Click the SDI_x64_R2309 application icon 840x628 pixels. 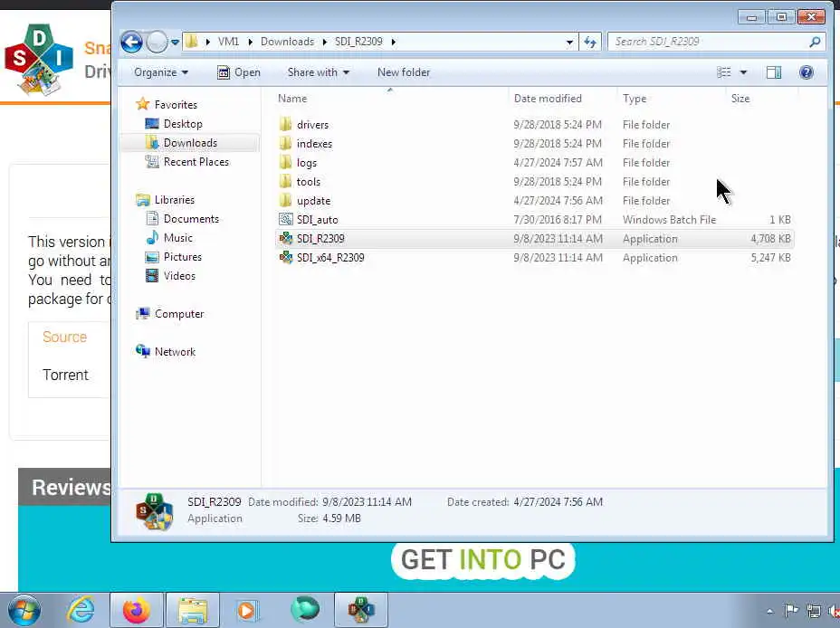[x=286, y=258]
